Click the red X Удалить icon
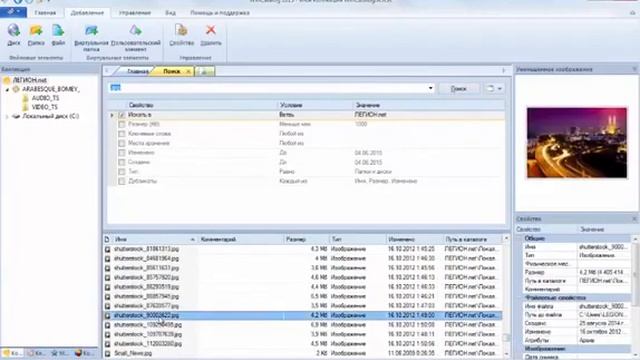This screenshot has width=640, height=360. point(211,30)
